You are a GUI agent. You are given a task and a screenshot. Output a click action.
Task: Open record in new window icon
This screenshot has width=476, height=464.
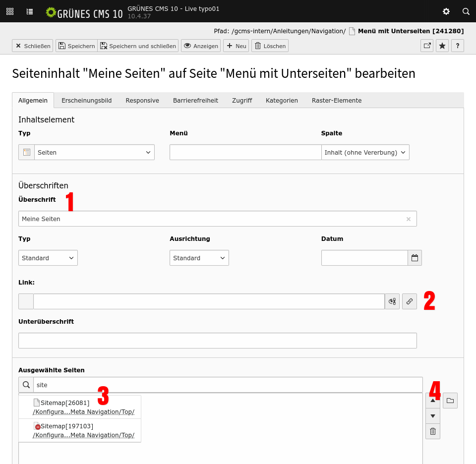point(427,46)
